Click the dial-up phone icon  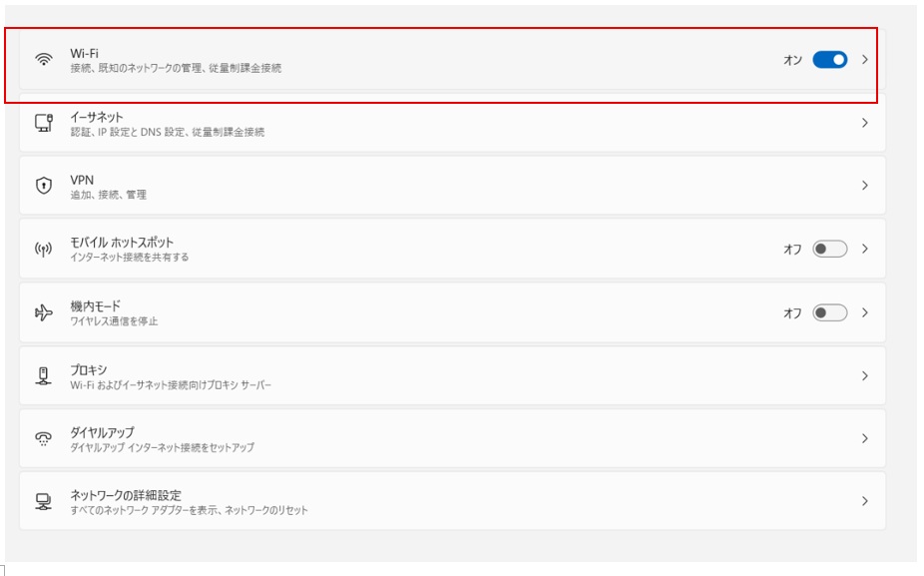[x=44, y=438]
